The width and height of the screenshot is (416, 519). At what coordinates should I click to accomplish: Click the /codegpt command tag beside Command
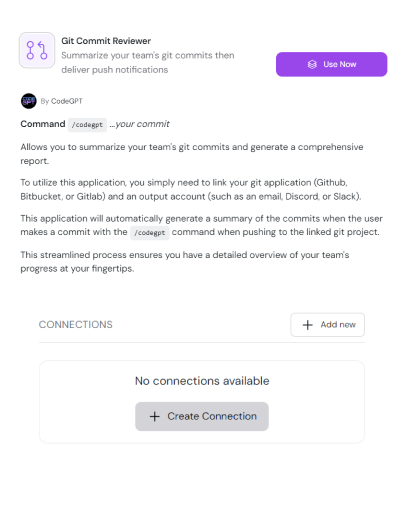87,125
